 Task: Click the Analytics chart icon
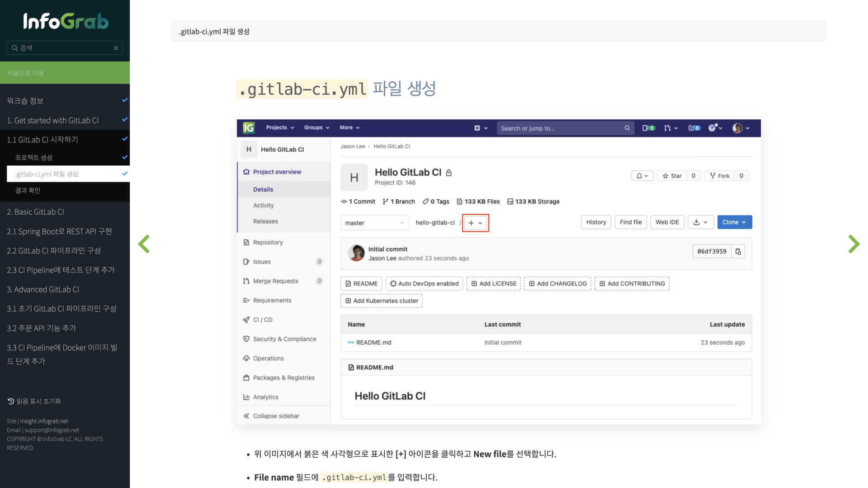point(246,397)
